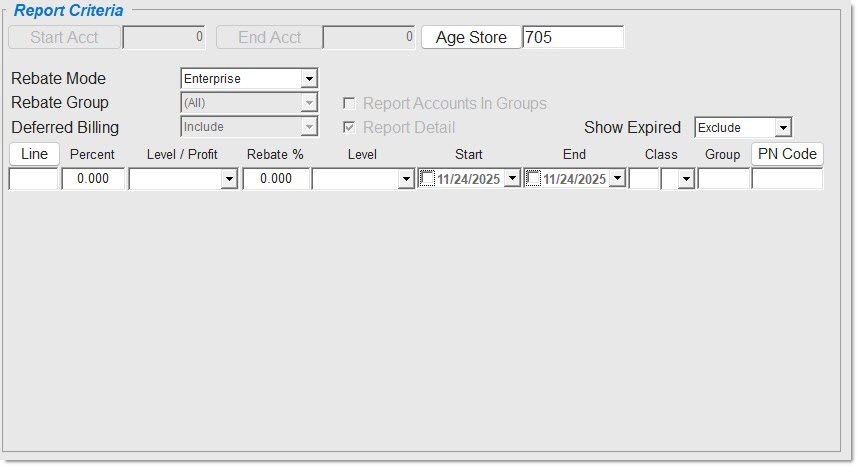The height and width of the screenshot is (466, 857).
Task: Open the Level / Profit dropdown
Action: 229,179
